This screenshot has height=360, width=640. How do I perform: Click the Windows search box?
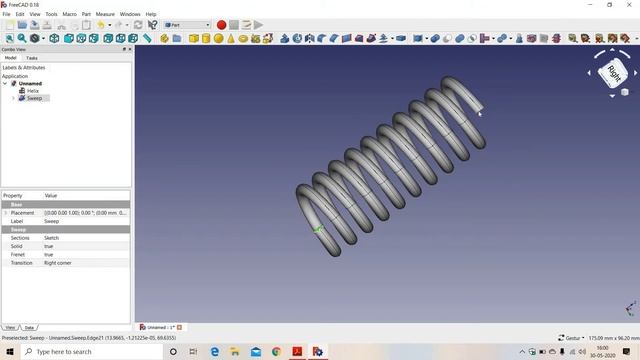click(91, 351)
